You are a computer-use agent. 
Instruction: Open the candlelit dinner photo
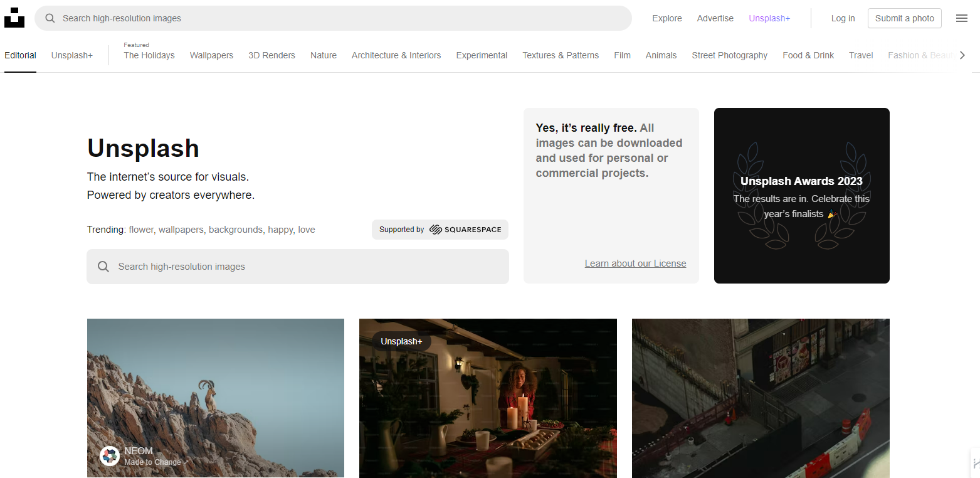tap(488, 398)
